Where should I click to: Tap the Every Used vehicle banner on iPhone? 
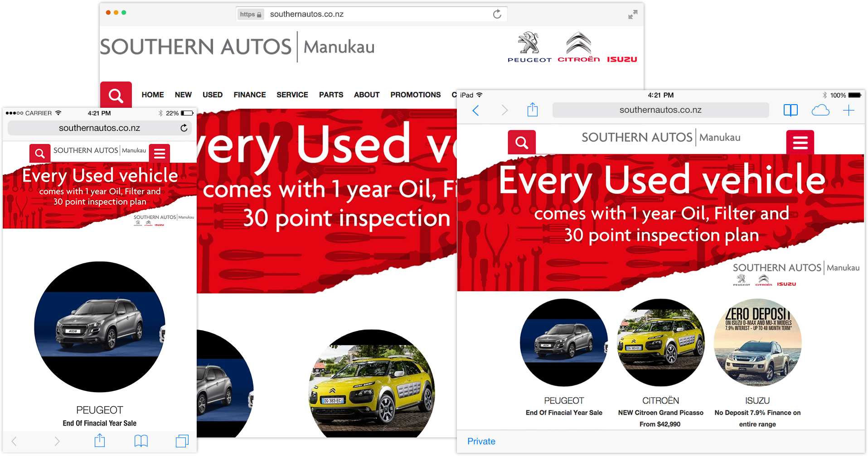pyautogui.click(x=100, y=196)
